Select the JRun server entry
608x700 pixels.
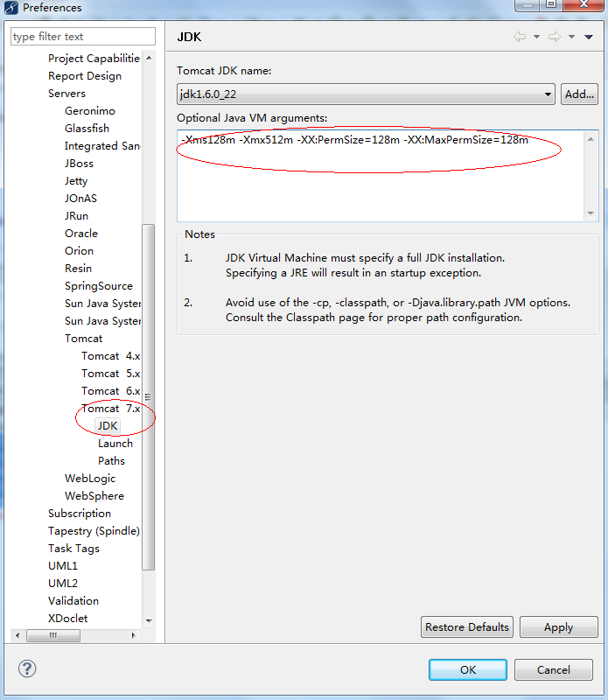(x=76, y=215)
